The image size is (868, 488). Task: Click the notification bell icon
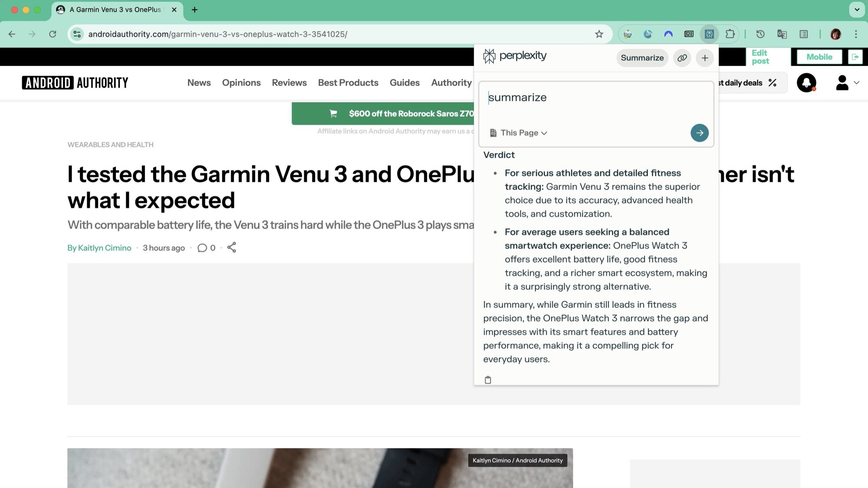[x=806, y=82]
